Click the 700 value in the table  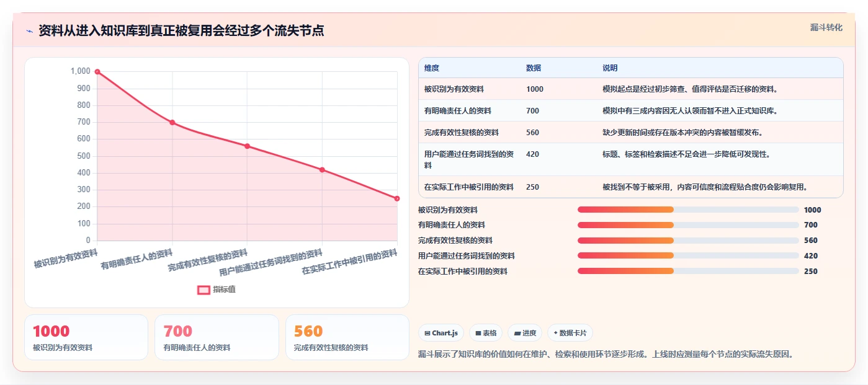coord(532,111)
